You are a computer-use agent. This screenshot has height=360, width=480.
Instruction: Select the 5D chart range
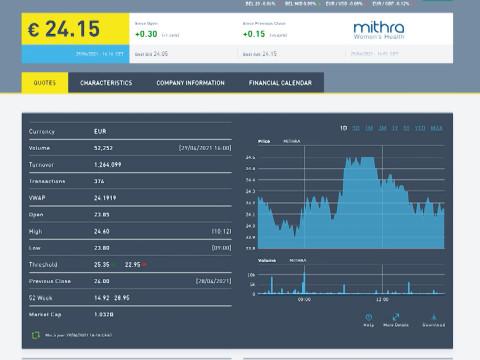tap(356, 128)
